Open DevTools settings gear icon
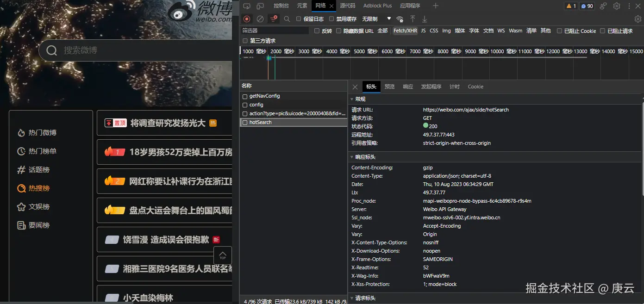 click(617, 6)
